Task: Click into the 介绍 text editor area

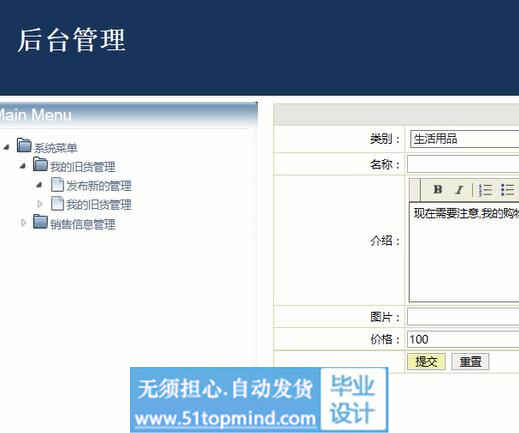Action: (x=464, y=252)
